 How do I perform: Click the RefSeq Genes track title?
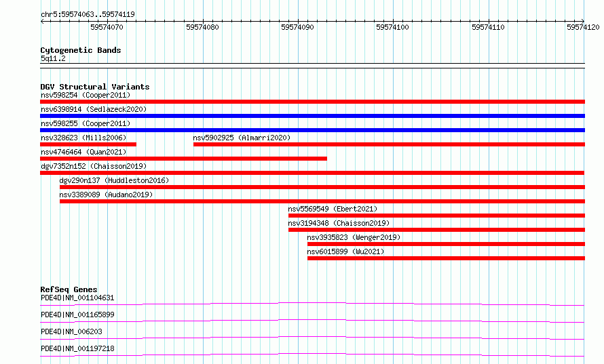pos(69,289)
